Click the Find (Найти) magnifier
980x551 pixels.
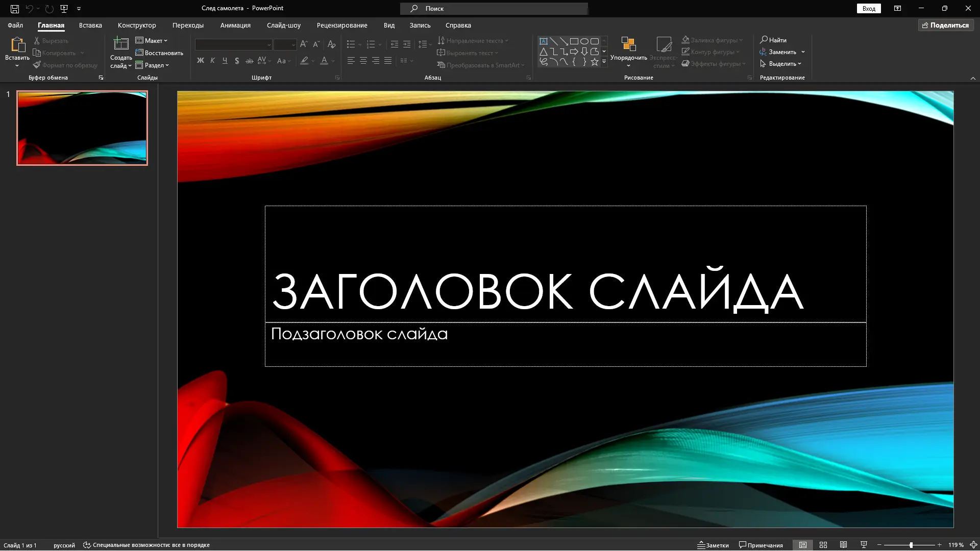[x=764, y=40]
